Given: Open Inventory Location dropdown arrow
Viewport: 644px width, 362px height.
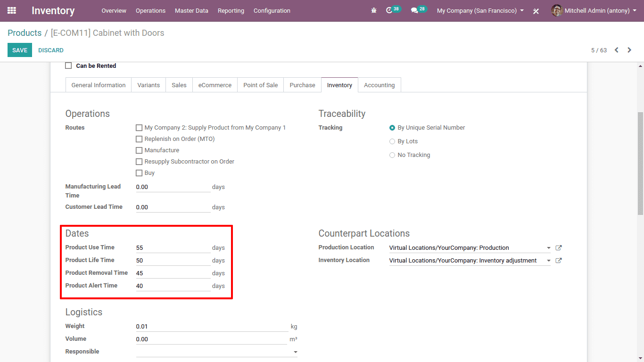Looking at the screenshot, I should (549, 261).
